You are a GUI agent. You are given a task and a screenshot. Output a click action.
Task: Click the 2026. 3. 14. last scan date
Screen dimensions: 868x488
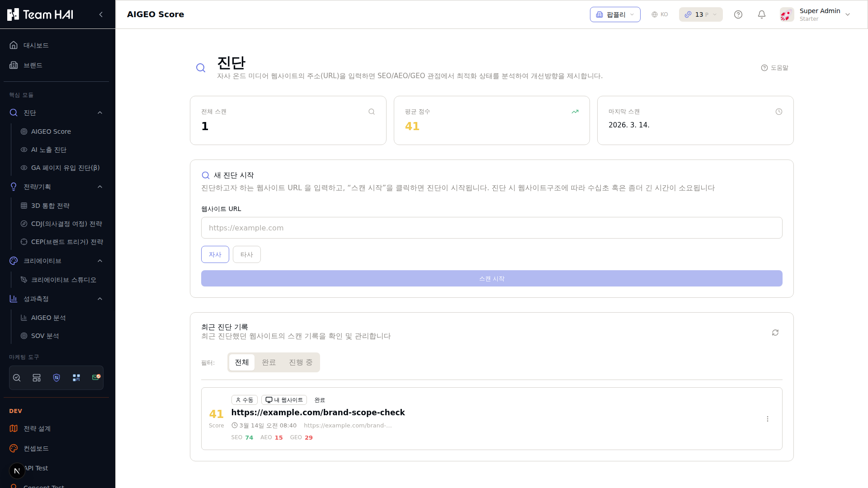tap(629, 125)
